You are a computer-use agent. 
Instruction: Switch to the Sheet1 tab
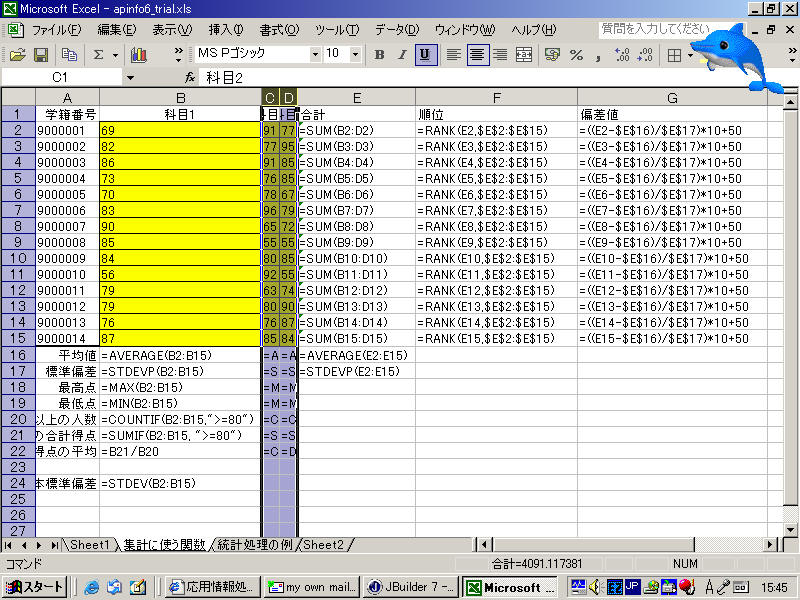pos(89,545)
